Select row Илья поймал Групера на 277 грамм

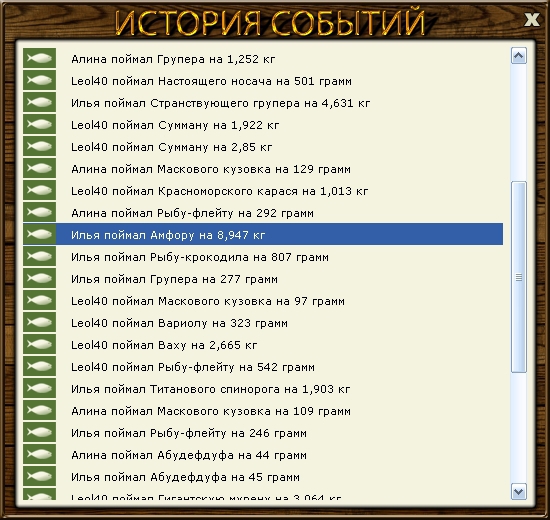pos(263,278)
